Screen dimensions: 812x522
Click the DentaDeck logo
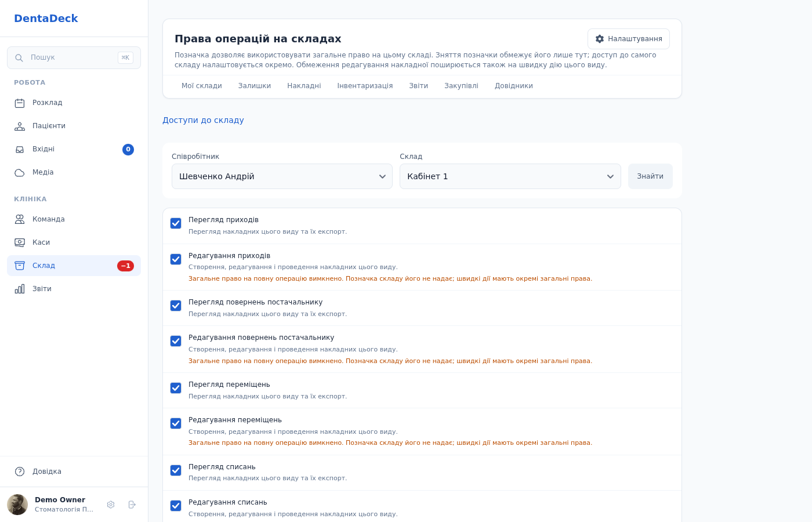[x=46, y=19]
